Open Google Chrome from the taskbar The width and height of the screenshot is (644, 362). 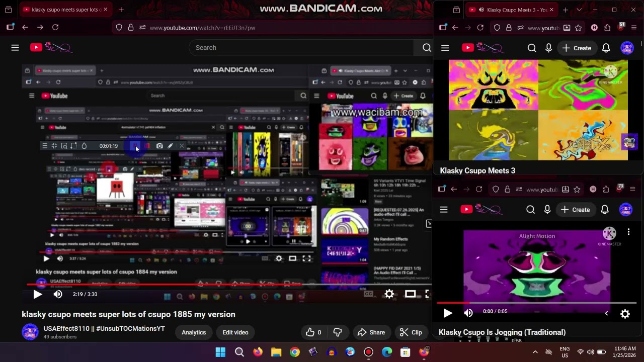pyautogui.click(x=295, y=352)
